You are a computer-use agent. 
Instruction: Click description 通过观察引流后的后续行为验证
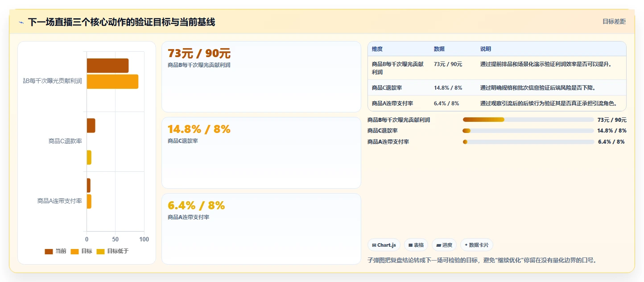coord(549,104)
